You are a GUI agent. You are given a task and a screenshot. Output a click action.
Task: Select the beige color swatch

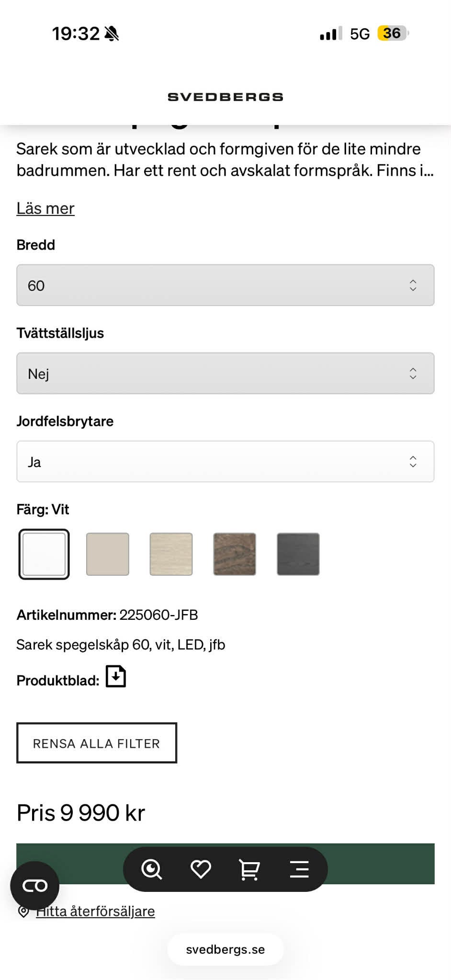tap(107, 554)
